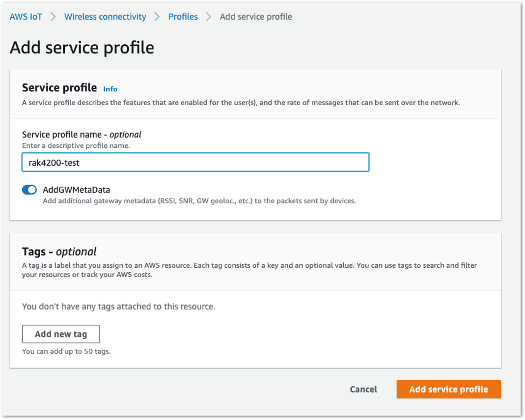The width and height of the screenshot is (525, 420).
Task: Click the 'A service profile describes the features' description
Action: 241,103
